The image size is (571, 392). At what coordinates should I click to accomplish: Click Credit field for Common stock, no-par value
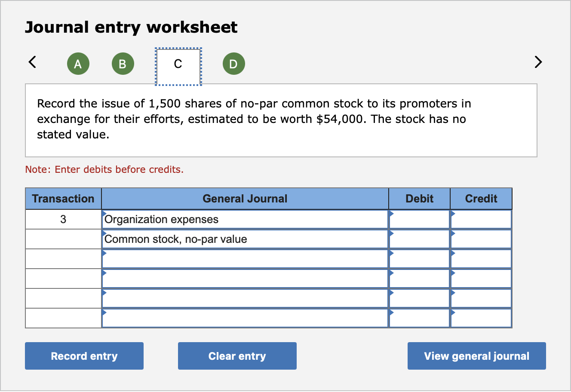[481, 239]
